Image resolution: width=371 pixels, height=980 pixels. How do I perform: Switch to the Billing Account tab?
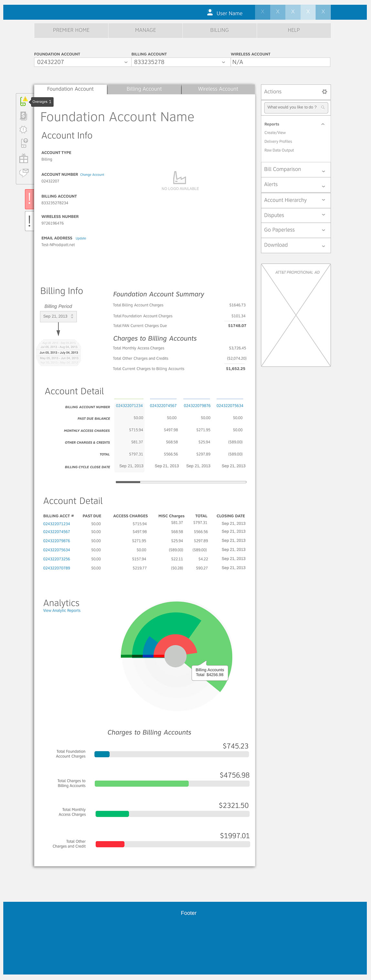(x=144, y=89)
